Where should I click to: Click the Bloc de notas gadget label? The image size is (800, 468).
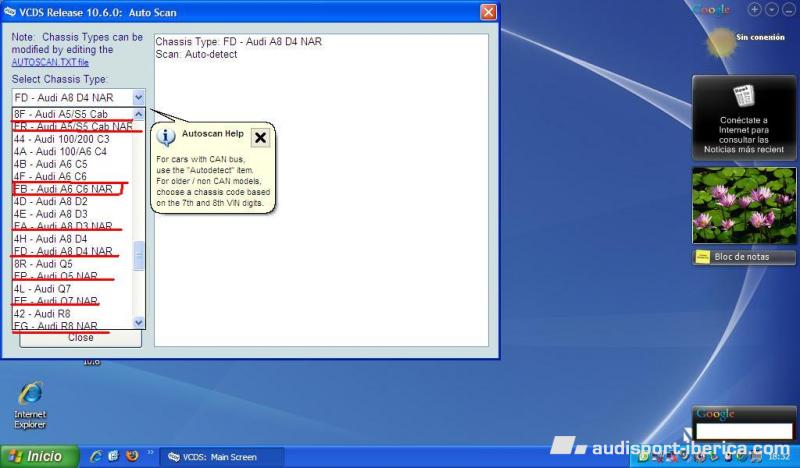coord(741,257)
